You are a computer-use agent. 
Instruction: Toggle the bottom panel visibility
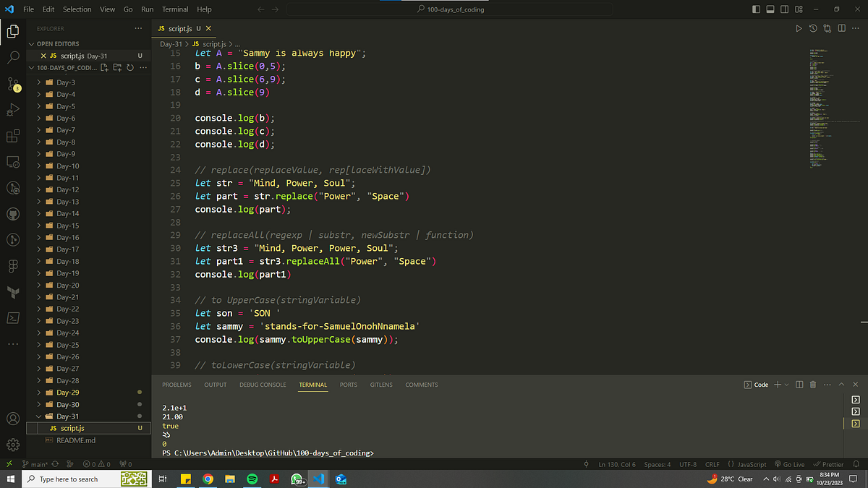(x=770, y=9)
